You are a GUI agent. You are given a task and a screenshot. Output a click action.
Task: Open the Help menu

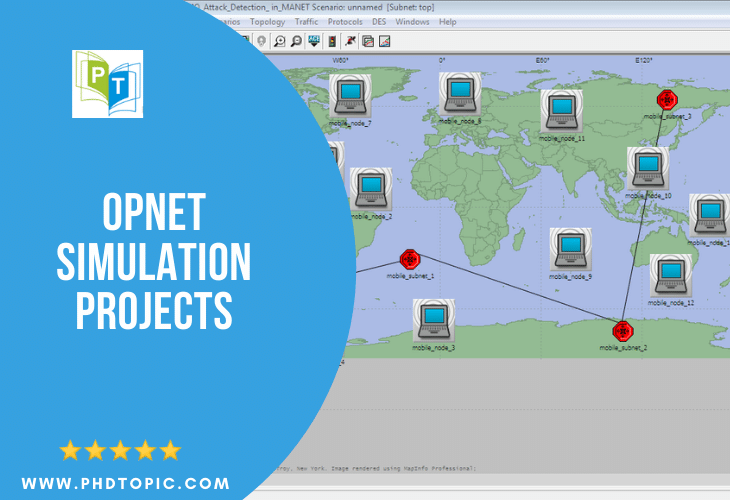coord(447,22)
